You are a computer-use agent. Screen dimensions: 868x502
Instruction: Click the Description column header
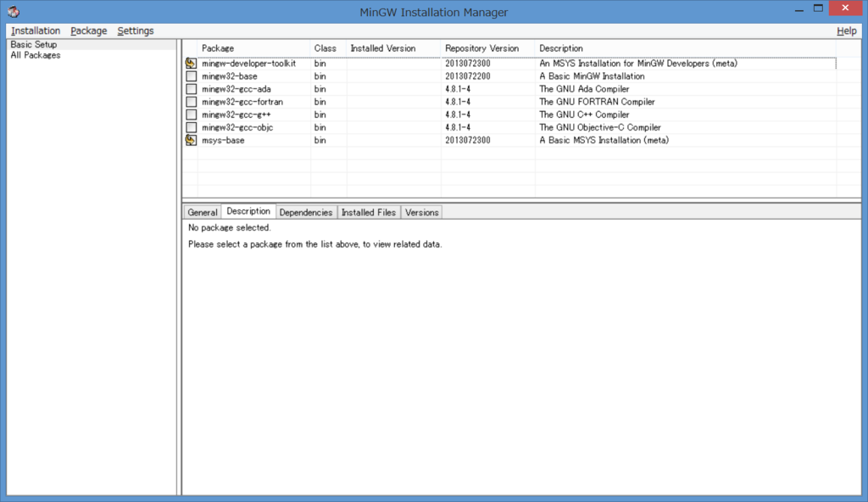[x=685, y=48]
